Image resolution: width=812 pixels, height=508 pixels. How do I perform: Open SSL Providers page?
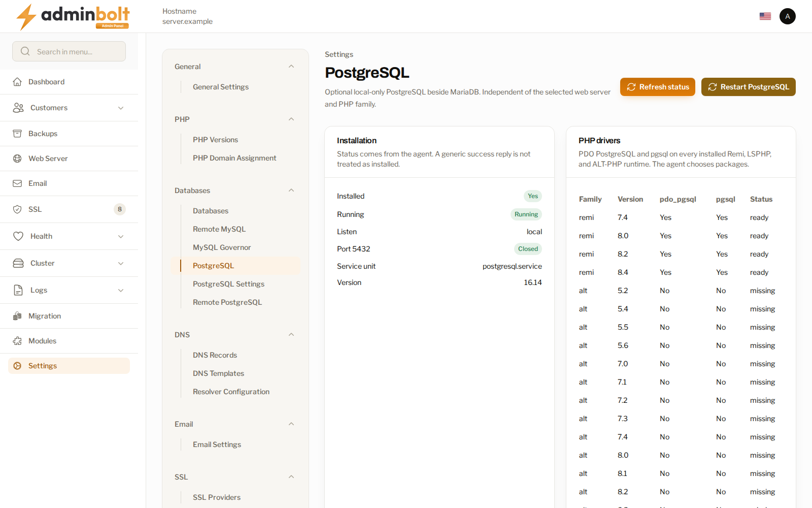217,497
